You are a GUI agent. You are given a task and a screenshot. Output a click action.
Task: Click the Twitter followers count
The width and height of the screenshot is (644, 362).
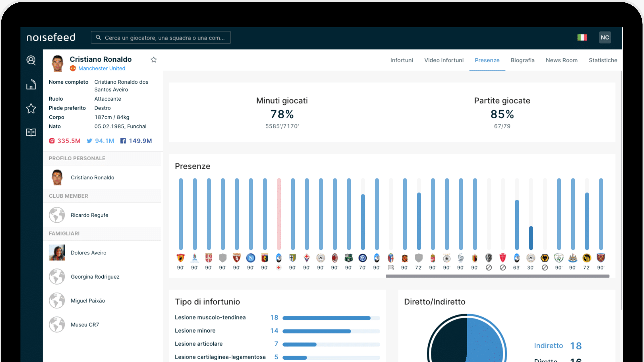point(104,141)
